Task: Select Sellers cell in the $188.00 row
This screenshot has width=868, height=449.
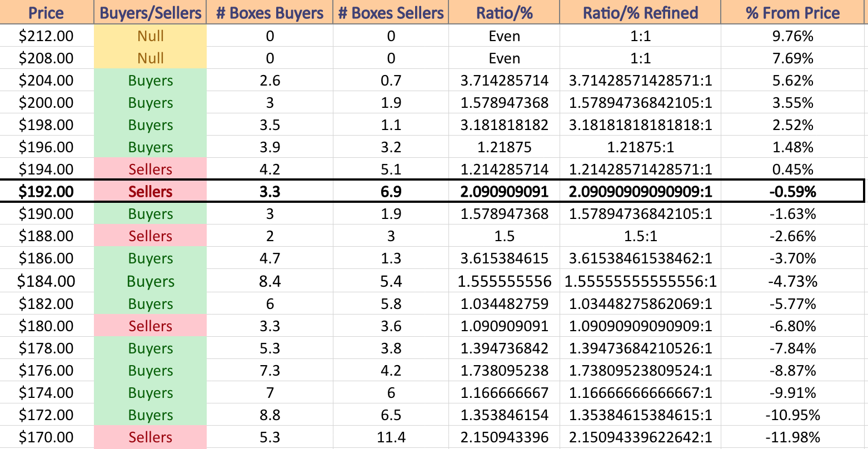Action: coord(150,236)
